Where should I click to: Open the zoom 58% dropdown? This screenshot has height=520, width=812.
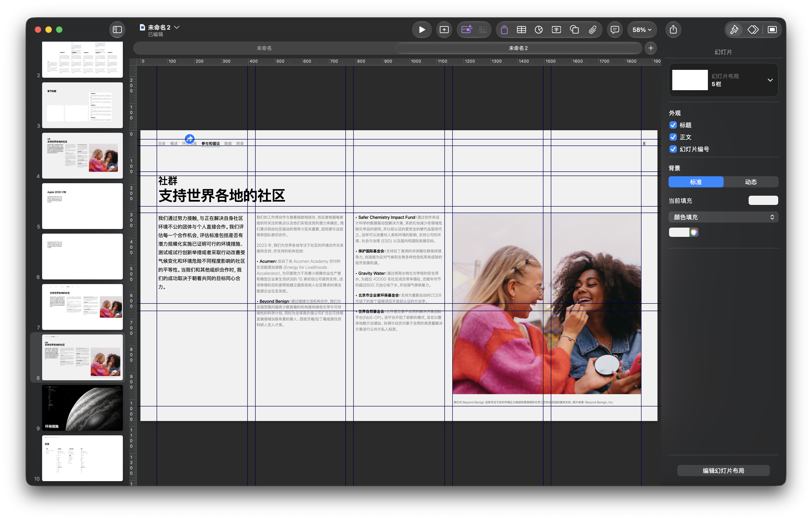click(642, 30)
